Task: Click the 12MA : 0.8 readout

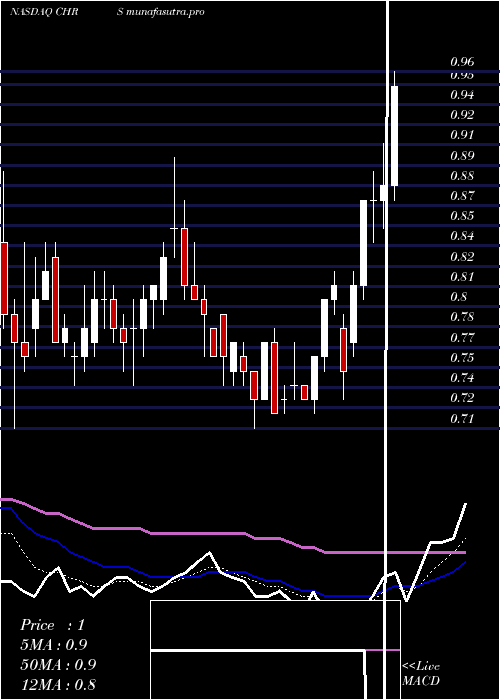Action: click(x=58, y=684)
